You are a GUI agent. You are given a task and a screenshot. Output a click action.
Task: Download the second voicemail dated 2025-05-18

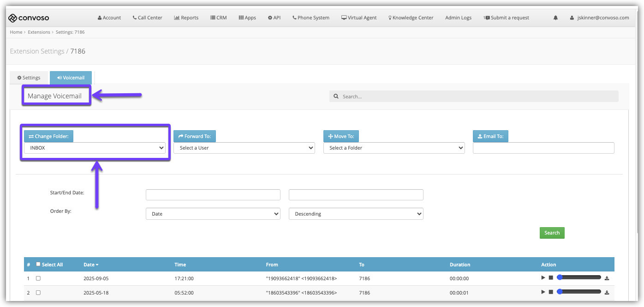pyautogui.click(x=607, y=292)
